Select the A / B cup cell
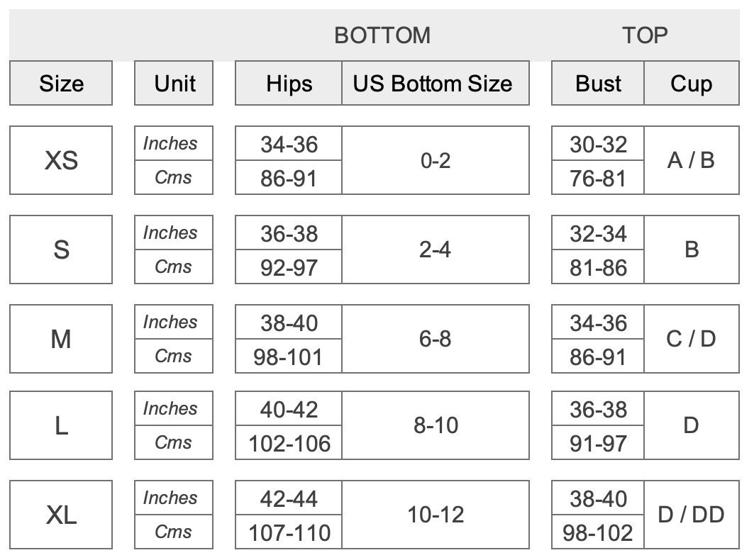Image resolution: width=754 pixels, height=560 pixels. click(x=692, y=160)
